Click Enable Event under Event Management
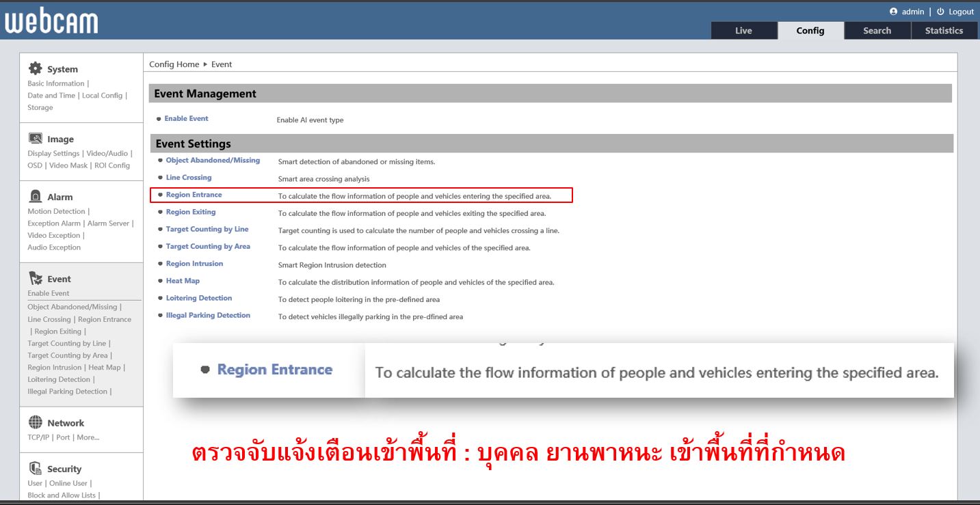The height and width of the screenshot is (505, 980). 186,119
